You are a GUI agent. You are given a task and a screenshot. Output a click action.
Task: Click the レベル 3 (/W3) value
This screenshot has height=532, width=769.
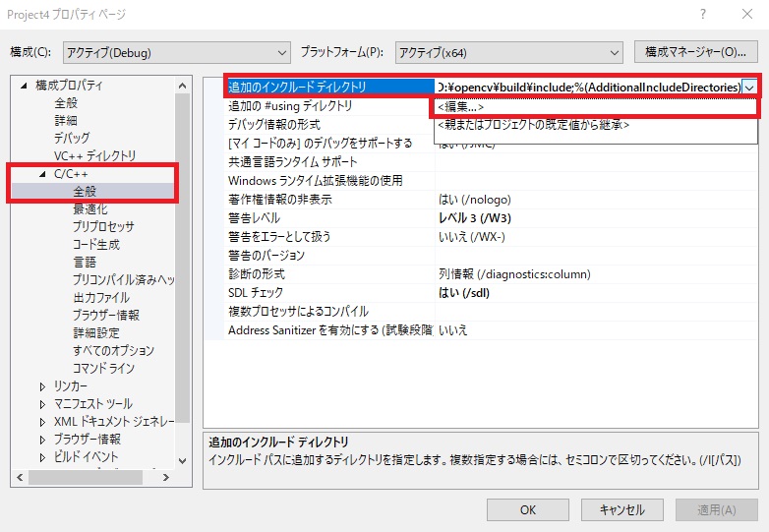475,217
